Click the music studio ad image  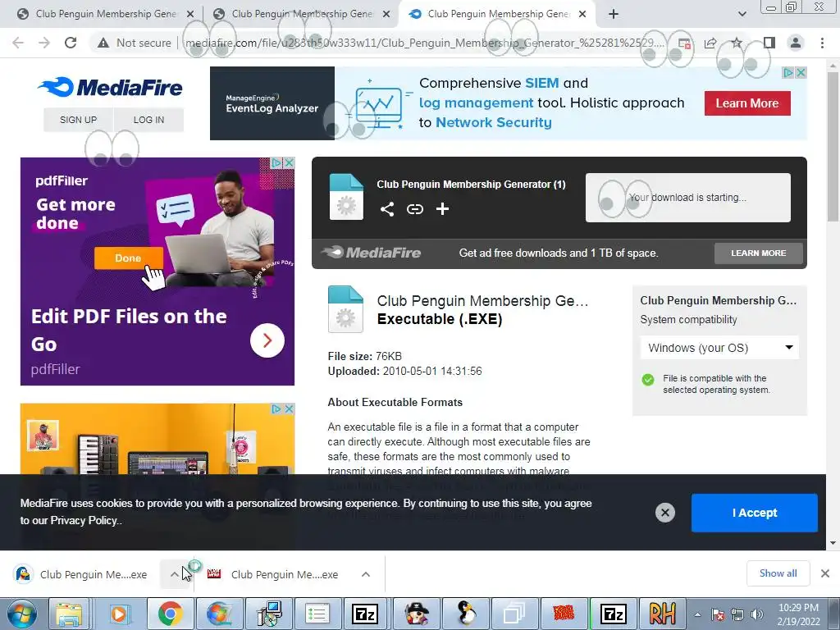(x=157, y=440)
